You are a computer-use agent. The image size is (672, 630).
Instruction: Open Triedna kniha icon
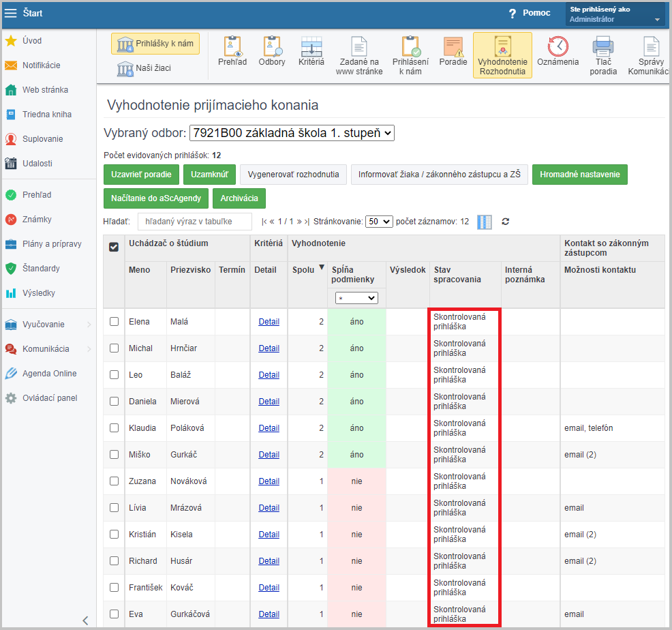tap(11, 115)
